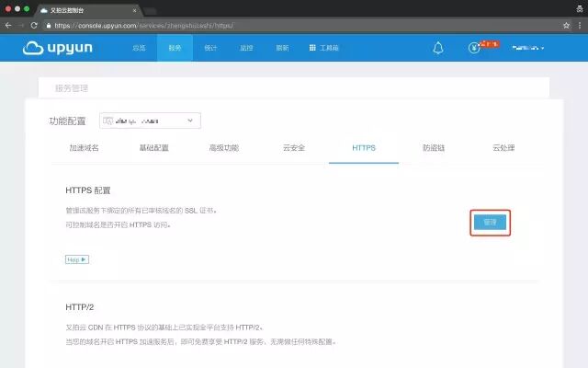Switch to the 加速域名 tab
Viewport: 588px width, 368px height.
click(84, 148)
